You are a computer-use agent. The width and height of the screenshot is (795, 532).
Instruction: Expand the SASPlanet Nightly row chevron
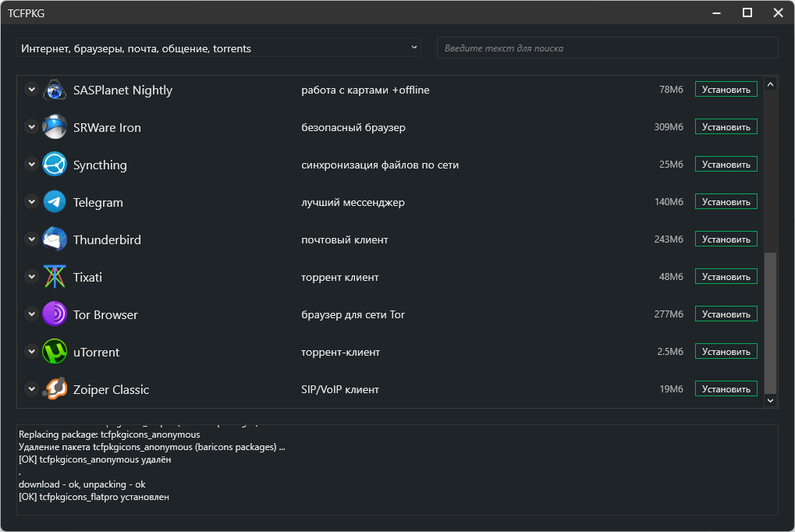click(31, 90)
